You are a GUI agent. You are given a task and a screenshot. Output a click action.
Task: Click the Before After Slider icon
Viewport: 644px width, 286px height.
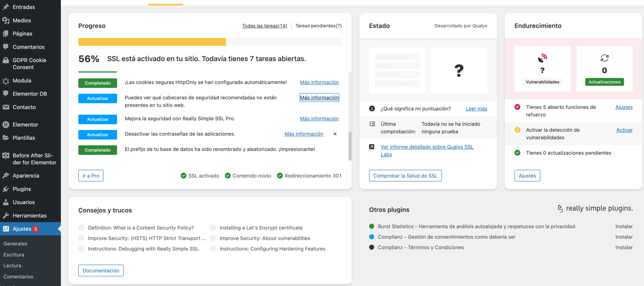coord(6,155)
